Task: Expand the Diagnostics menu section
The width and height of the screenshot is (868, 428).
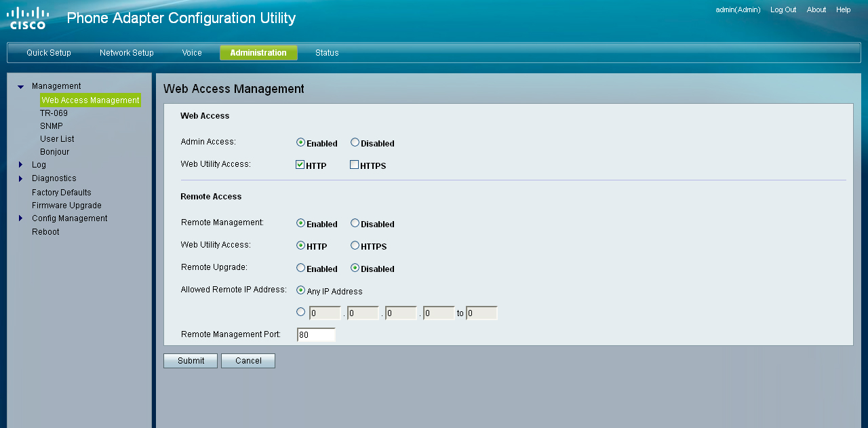Action: (x=20, y=178)
